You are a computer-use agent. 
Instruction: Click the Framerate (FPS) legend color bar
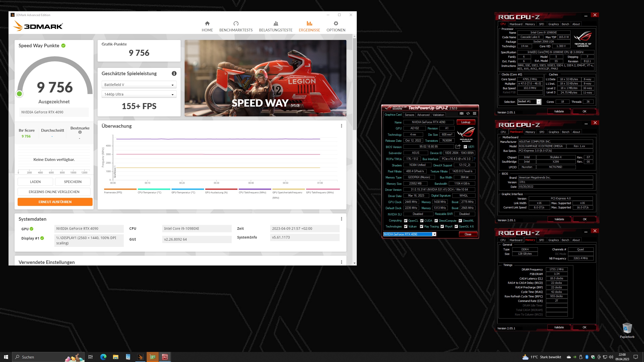tap(120, 189)
